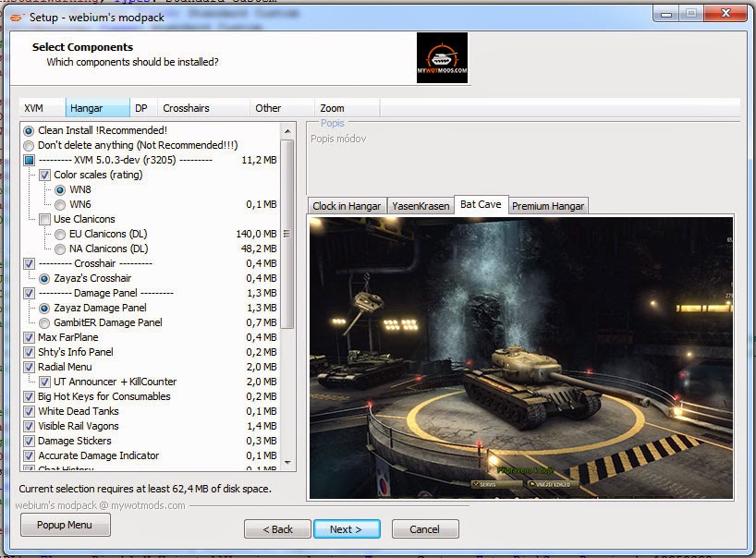Toggle the Crosshair group checkbox
This screenshot has height=558, width=756.
[29, 263]
